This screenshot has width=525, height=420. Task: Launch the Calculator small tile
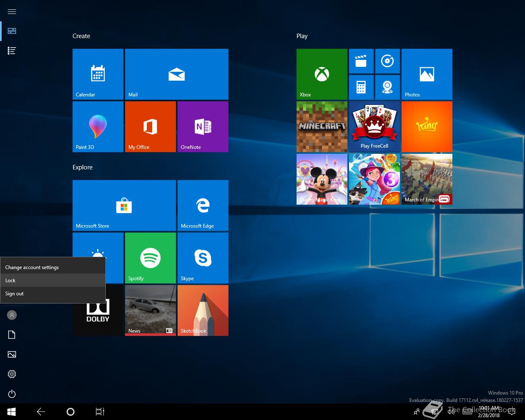(x=361, y=87)
